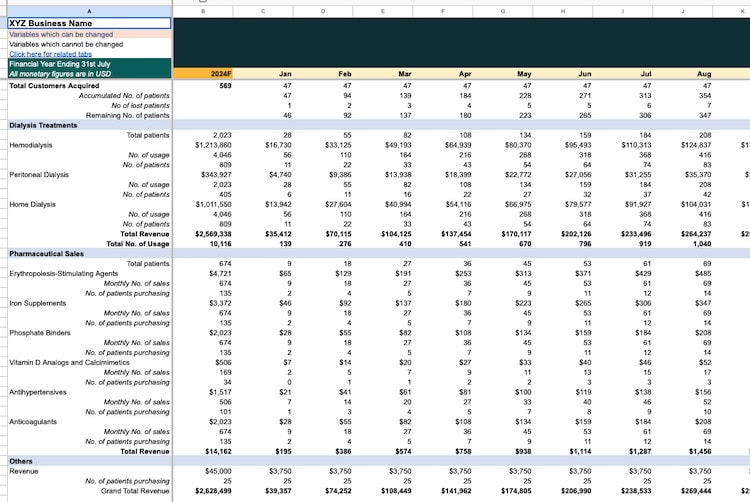The width and height of the screenshot is (750, 502).
Task: Select the Antihypertensives row label
Action: pyautogui.click(x=38, y=392)
